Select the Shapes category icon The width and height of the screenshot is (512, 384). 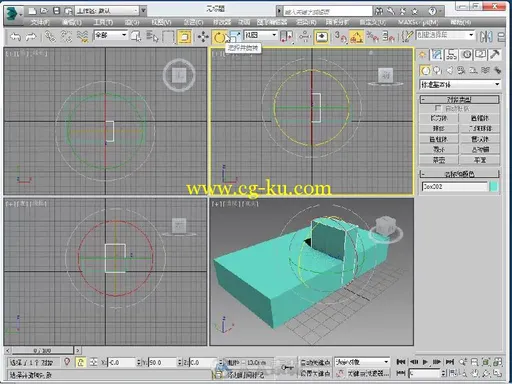[437, 70]
